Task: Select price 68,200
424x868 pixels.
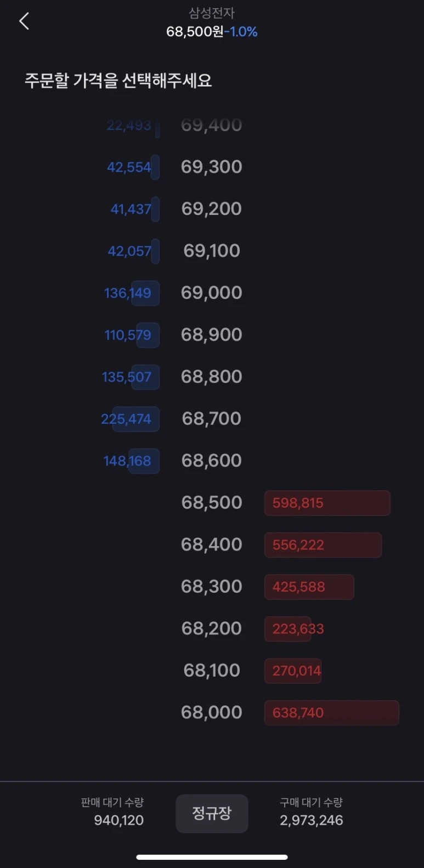Action: coord(212,628)
